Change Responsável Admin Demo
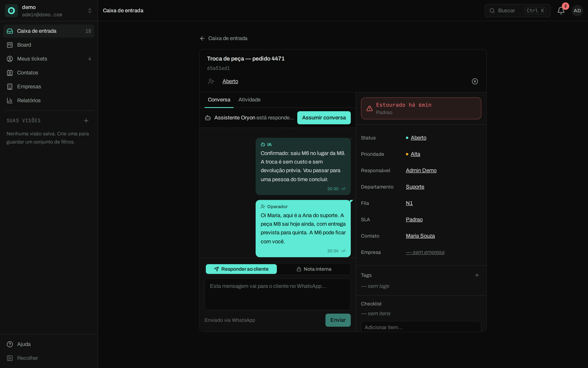 coord(421,170)
